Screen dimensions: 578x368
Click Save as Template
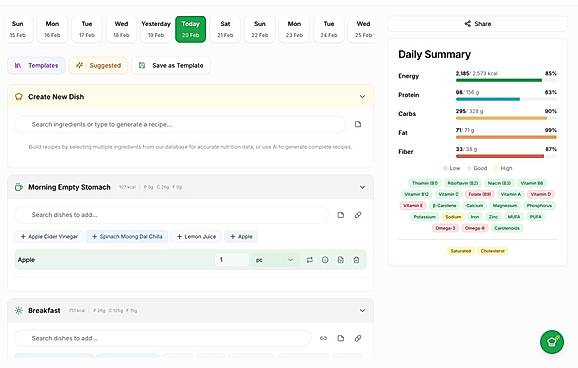click(171, 66)
